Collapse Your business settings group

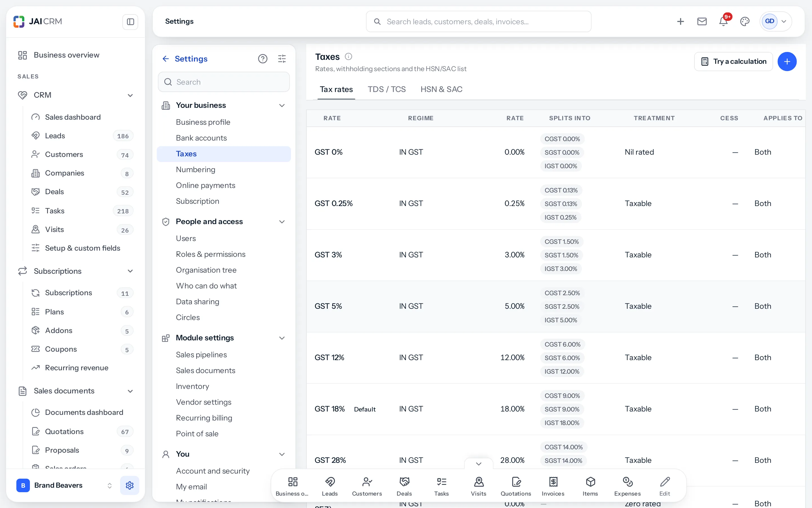(x=282, y=106)
